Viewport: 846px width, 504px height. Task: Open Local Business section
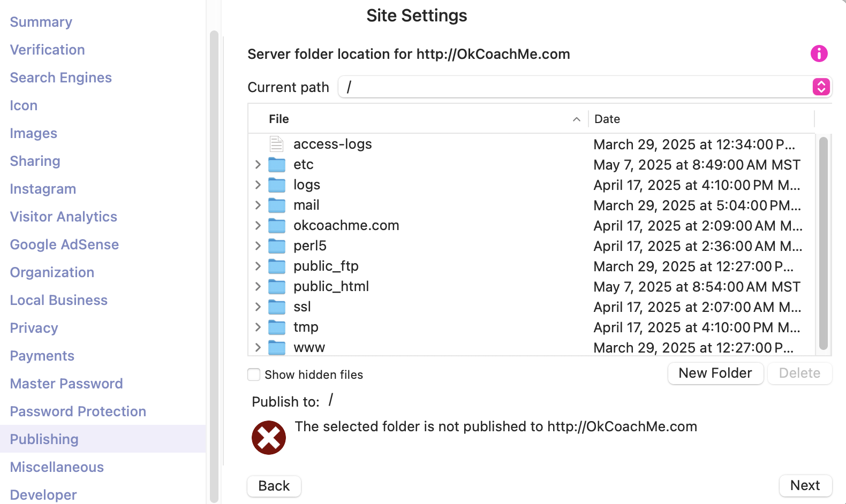59,300
